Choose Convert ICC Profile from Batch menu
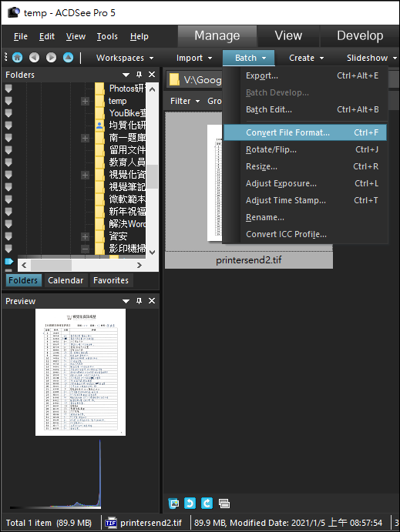 [305, 235]
